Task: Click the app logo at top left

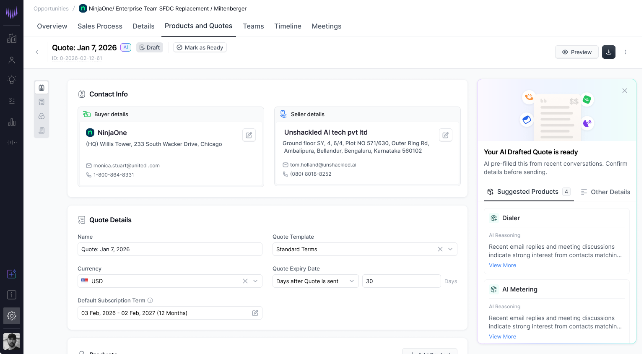Action: pyautogui.click(x=12, y=12)
